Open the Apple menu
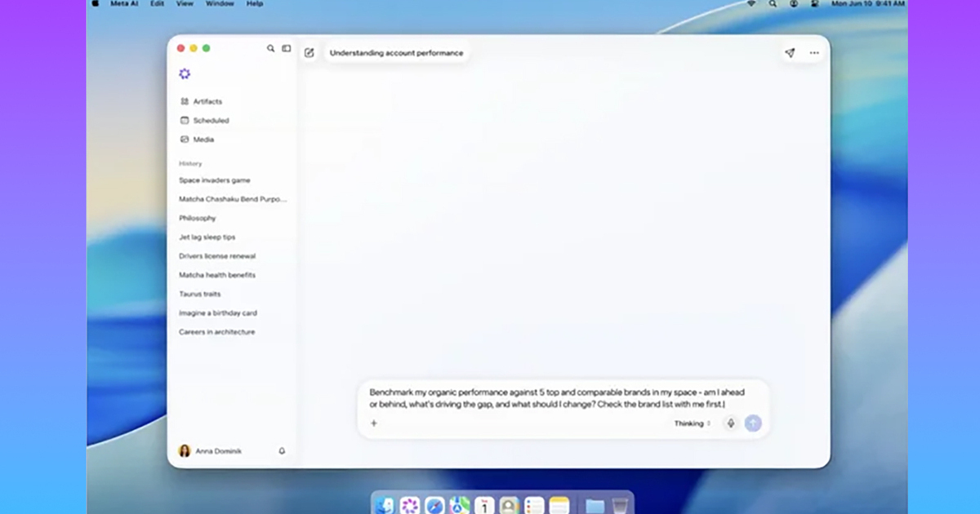 coord(95,4)
